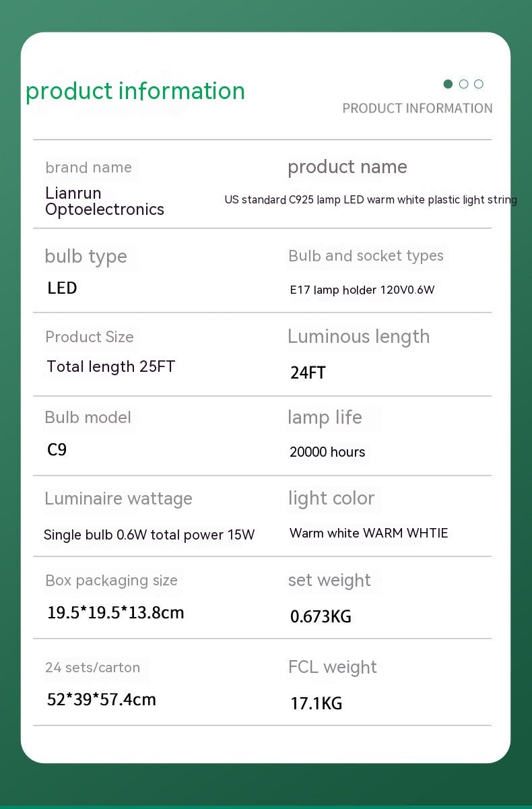Click the 0.673KG set weight value

[321, 616]
